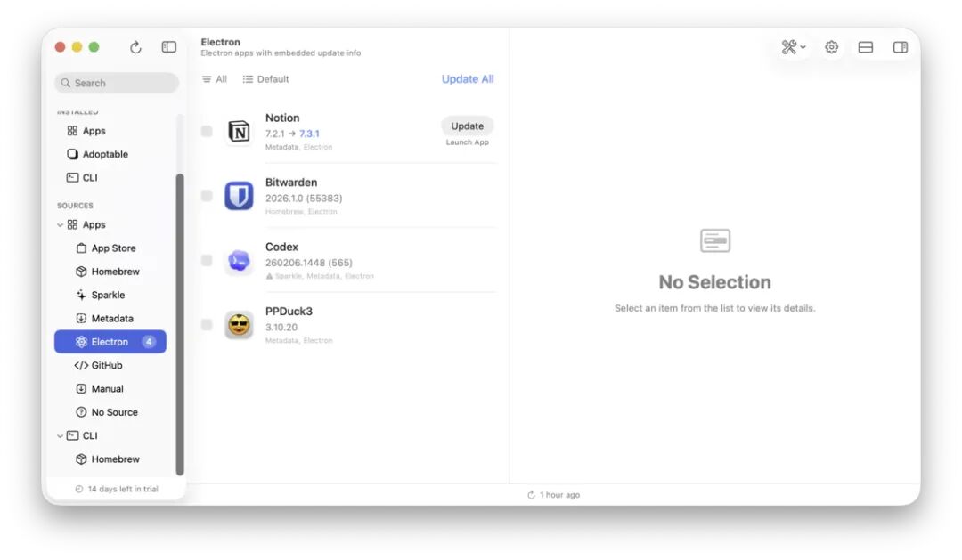Click the Electron badge count 4
This screenshot has width=962, height=560.
click(149, 342)
